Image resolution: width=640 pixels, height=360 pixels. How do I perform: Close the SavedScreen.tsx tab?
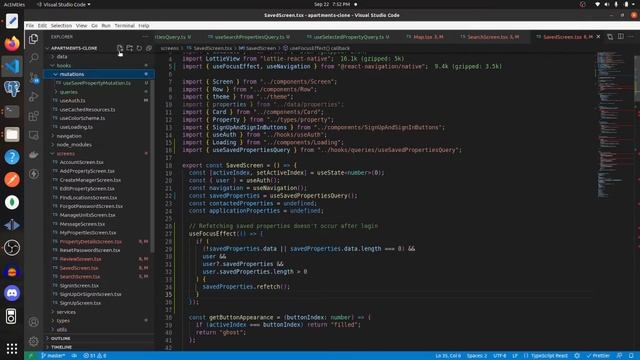(x=598, y=37)
